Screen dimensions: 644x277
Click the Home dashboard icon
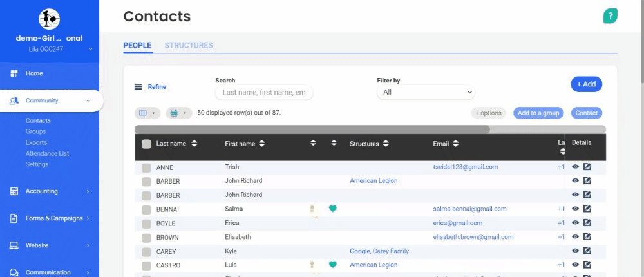pos(14,73)
